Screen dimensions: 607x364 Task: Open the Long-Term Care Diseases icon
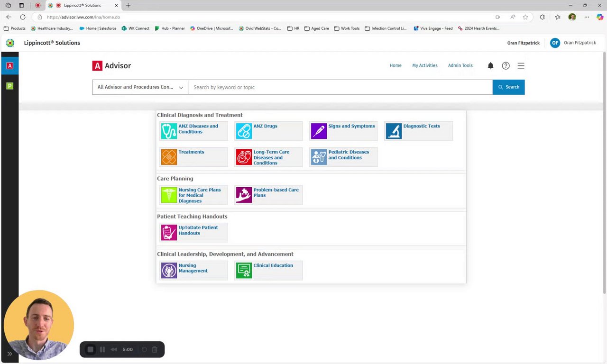pos(244,157)
